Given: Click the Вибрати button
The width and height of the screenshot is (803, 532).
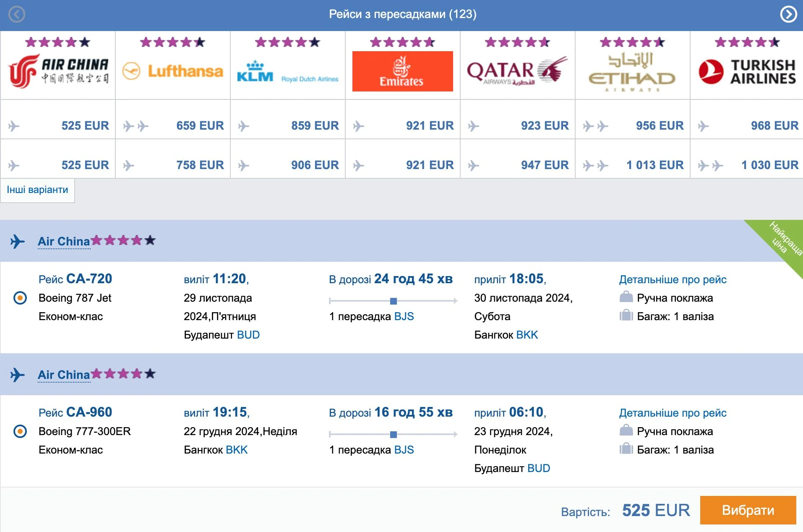Looking at the screenshot, I should click(x=748, y=510).
